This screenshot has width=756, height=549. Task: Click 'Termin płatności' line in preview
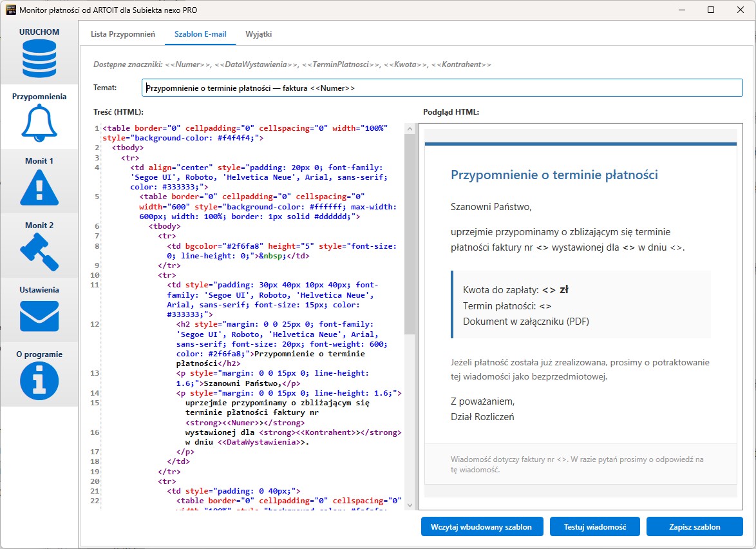pyautogui.click(x=507, y=306)
